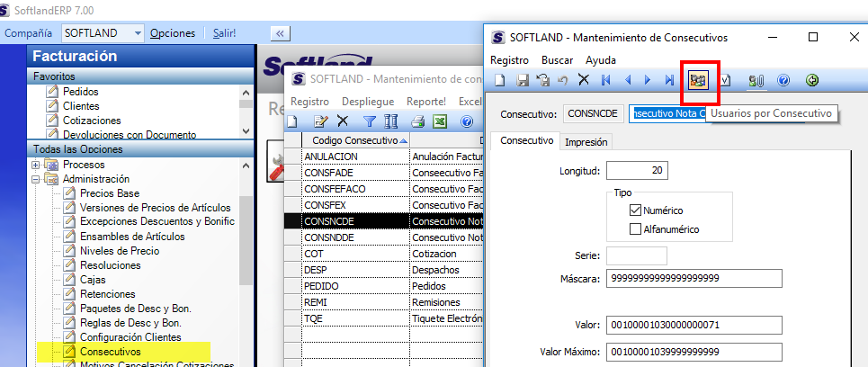This screenshot has width=868, height=367.
Task: Select Niveles de Precio tree item
Action: click(x=120, y=251)
